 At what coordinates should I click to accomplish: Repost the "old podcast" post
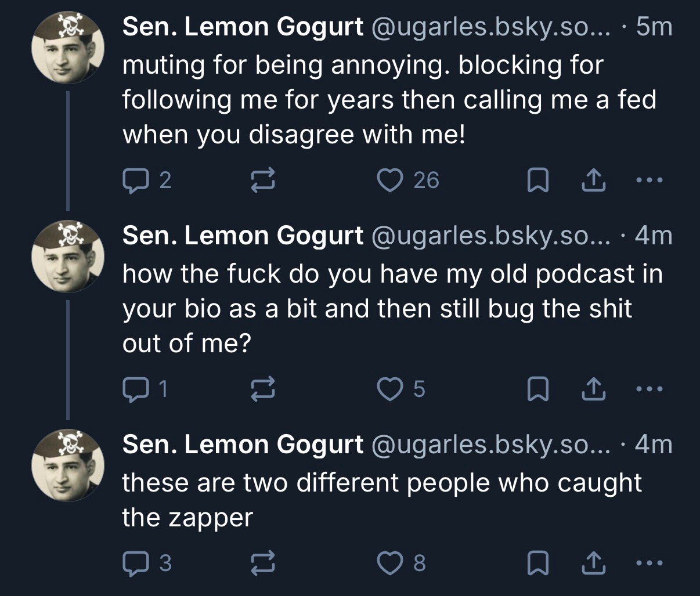click(262, 389)
